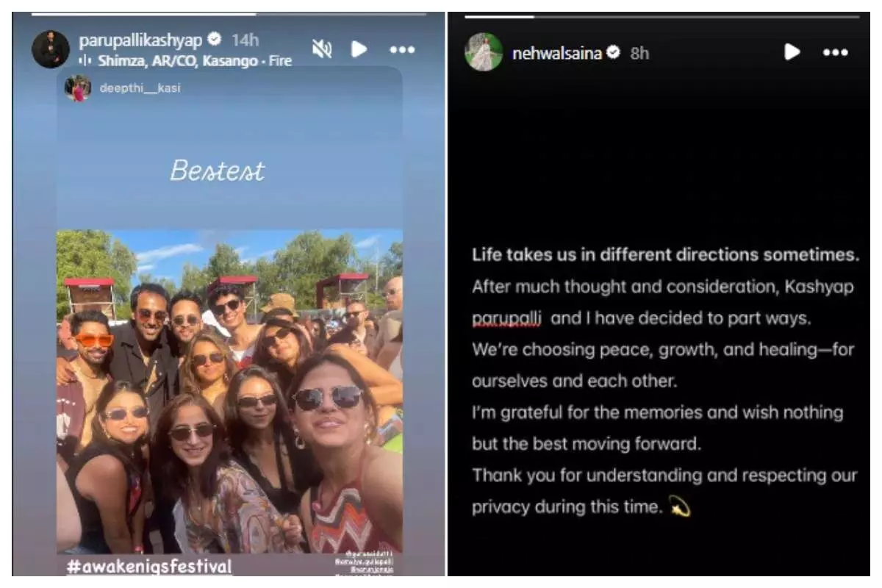Open parupallikashyap's profile picture

[x=50, y=50]
